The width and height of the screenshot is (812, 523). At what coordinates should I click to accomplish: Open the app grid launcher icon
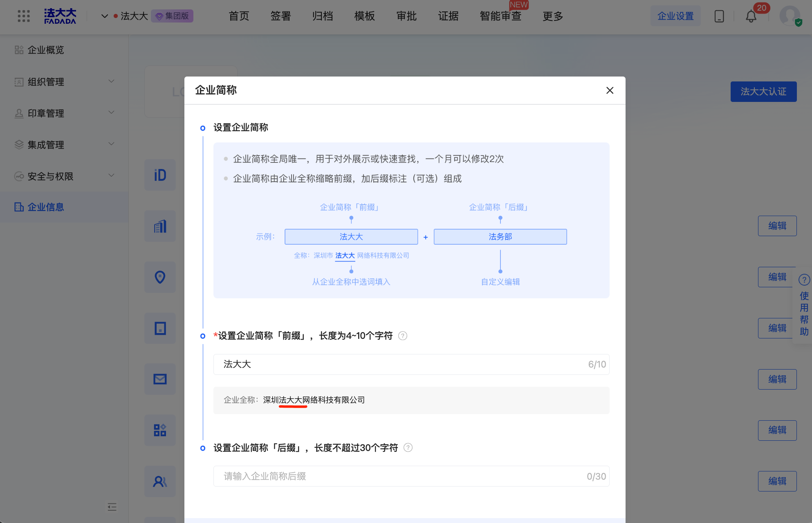(x=24, y=16)
